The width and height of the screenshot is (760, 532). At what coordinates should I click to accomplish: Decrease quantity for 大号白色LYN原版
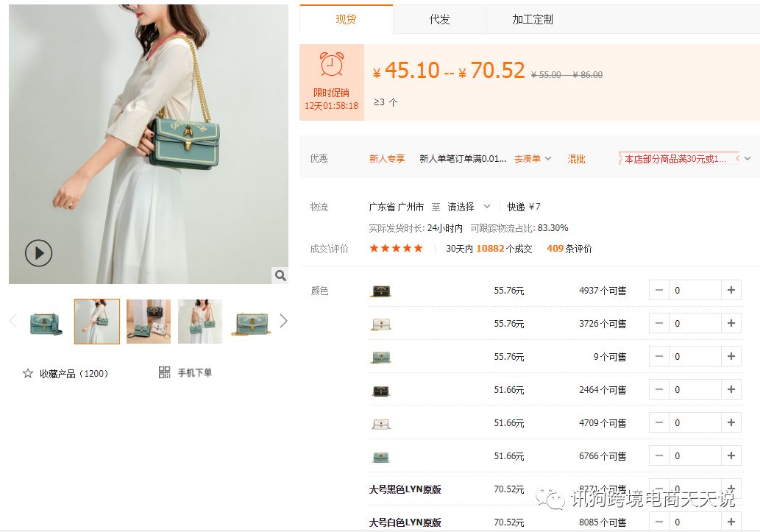(659, 522)
